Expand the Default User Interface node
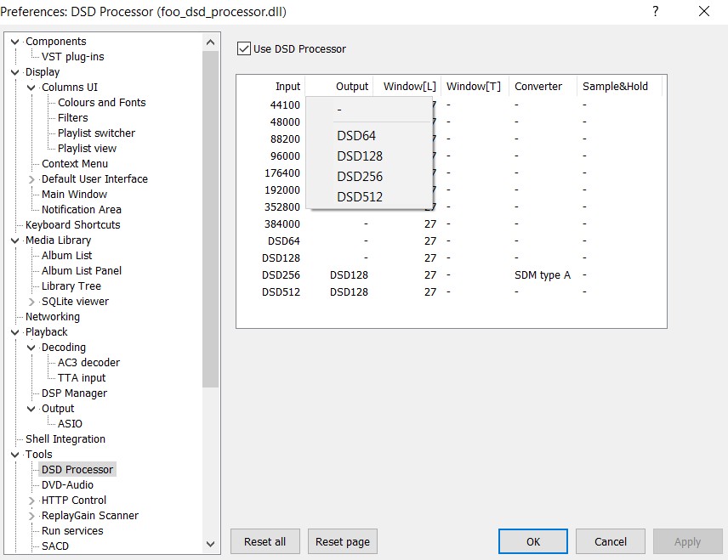The height and width of the screenshot is (560, 728). [x=32, y=179]
